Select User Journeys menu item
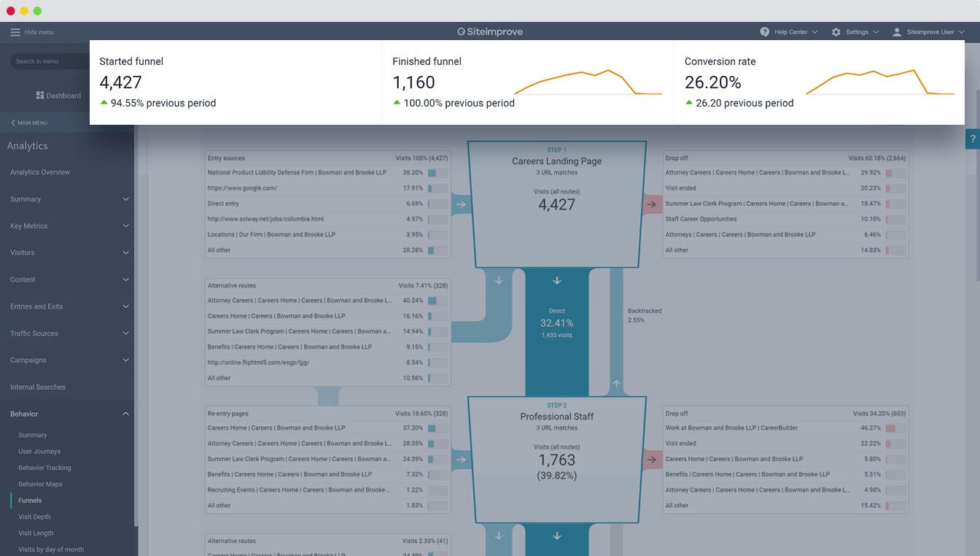The image size is (980, 556). coord(39,452)
